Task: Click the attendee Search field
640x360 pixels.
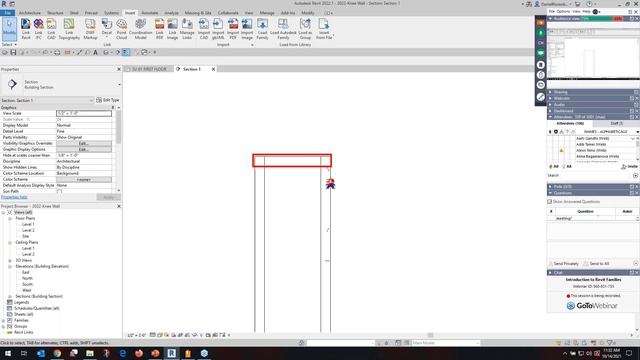Action: coord(590,176)
